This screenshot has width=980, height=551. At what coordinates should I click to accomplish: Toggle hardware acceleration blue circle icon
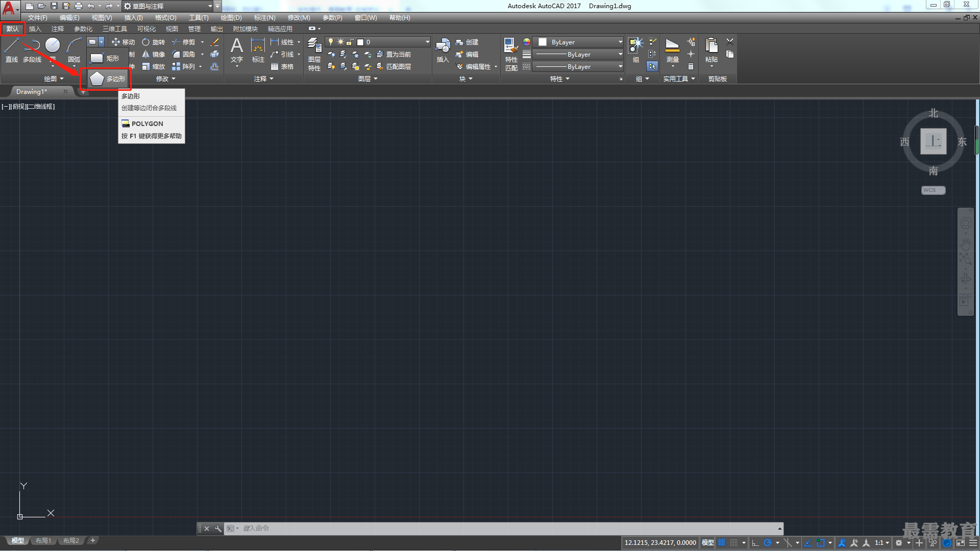tap(947, 543)
